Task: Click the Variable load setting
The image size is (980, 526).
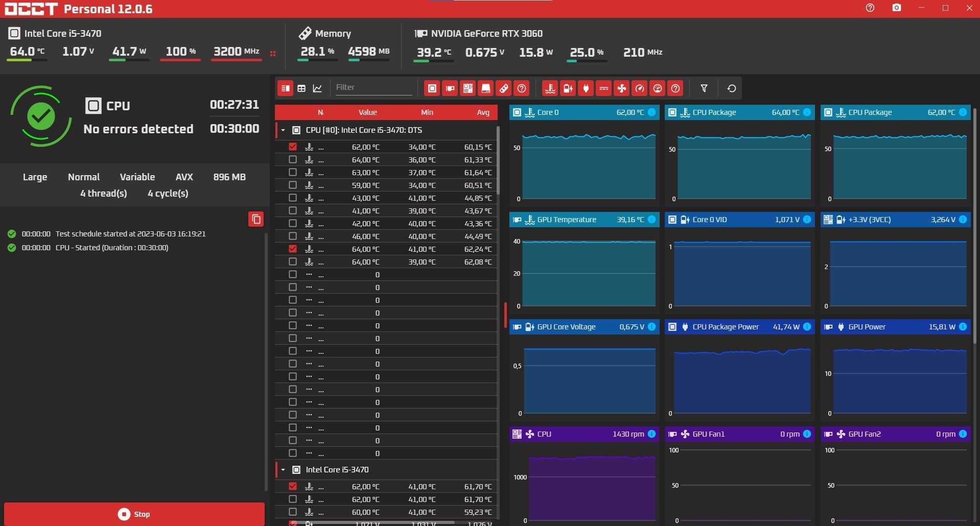Action: (137, 177)
